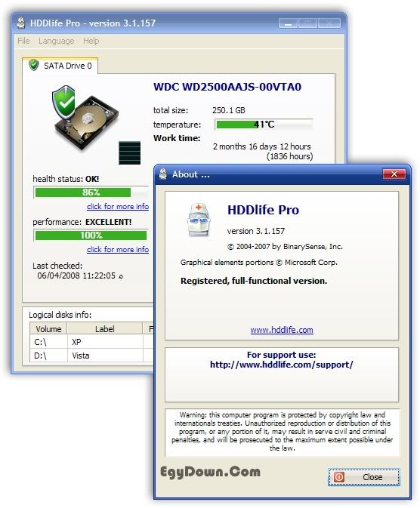Viewport: 420px width, 508px height.
Task: Open the Help menu
Action: pos(91,41)
